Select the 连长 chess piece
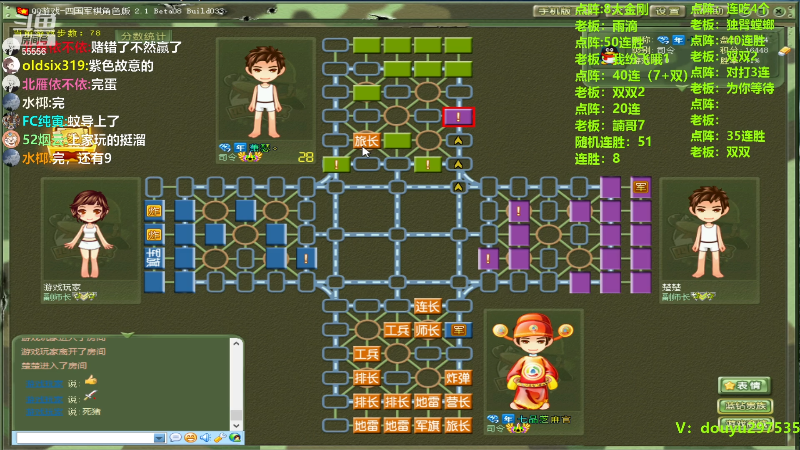Image resolution: width=800 pixels, height=450 pixels. click(x=427, y=307)
